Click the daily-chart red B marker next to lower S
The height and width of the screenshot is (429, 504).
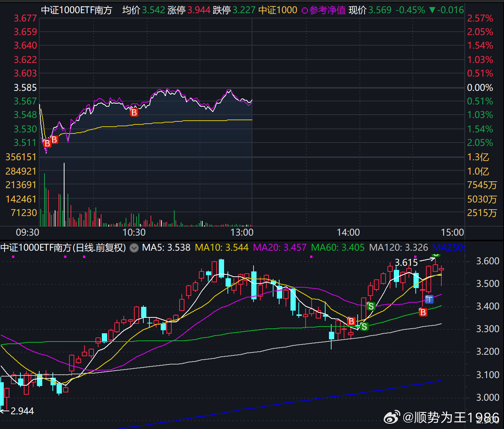coord(351,321)
